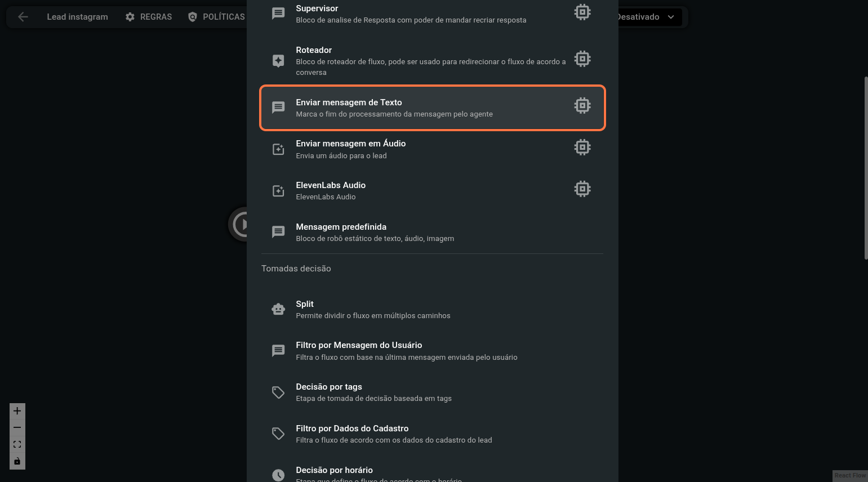Click the AI chip icon beside Supervisor
This screenshot has height=482, width=868.
point(582,12)
